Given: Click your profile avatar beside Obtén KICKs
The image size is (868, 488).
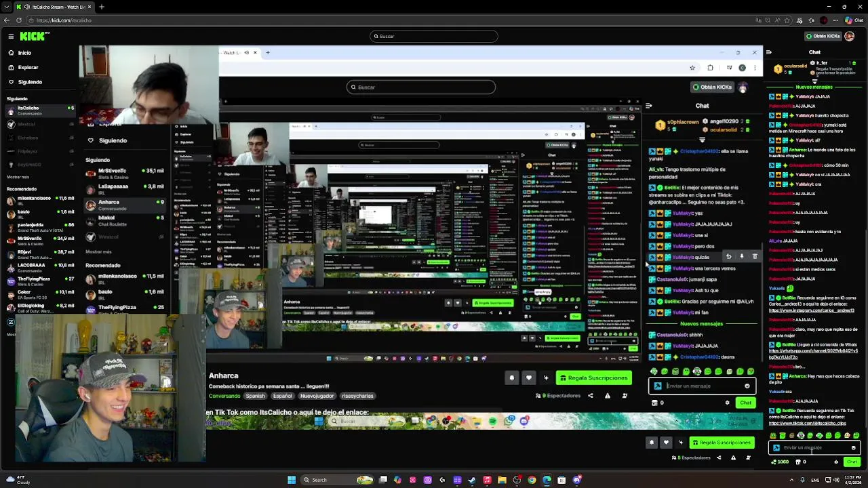Looking at the screenshot, I should [850, 36].
